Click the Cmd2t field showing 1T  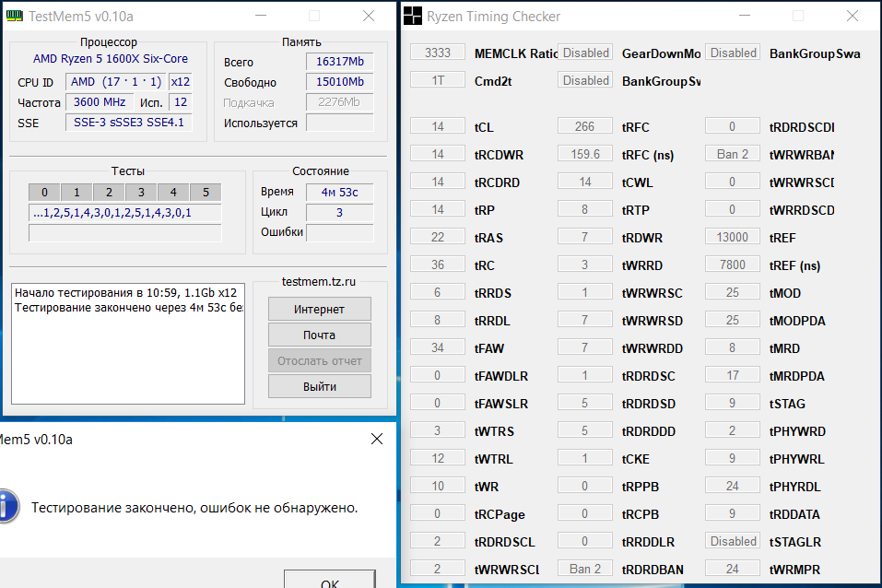(x=438, y=80)
